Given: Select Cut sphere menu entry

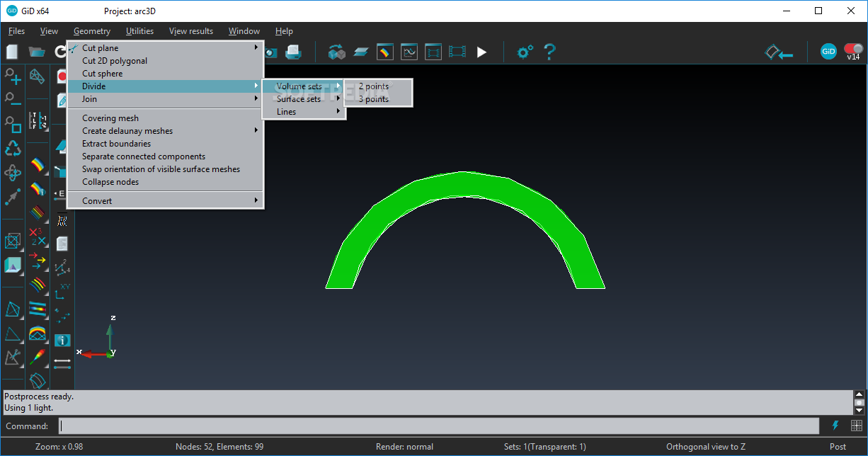Looking at the screenshot, I should pos(165,74).
